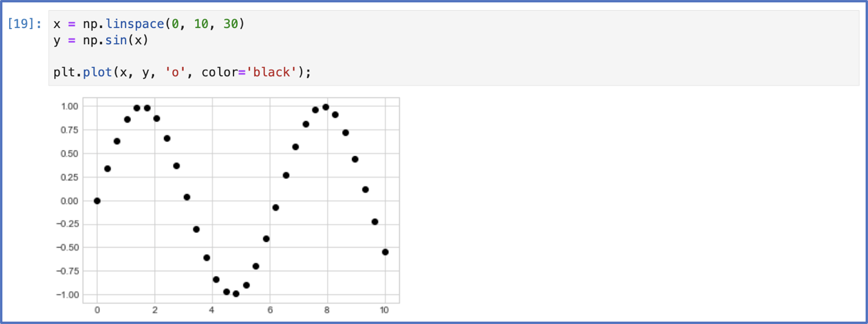Screen dimensions: 868x324
Task: Click the blank output area beside the plot
Action: (631, 206)
